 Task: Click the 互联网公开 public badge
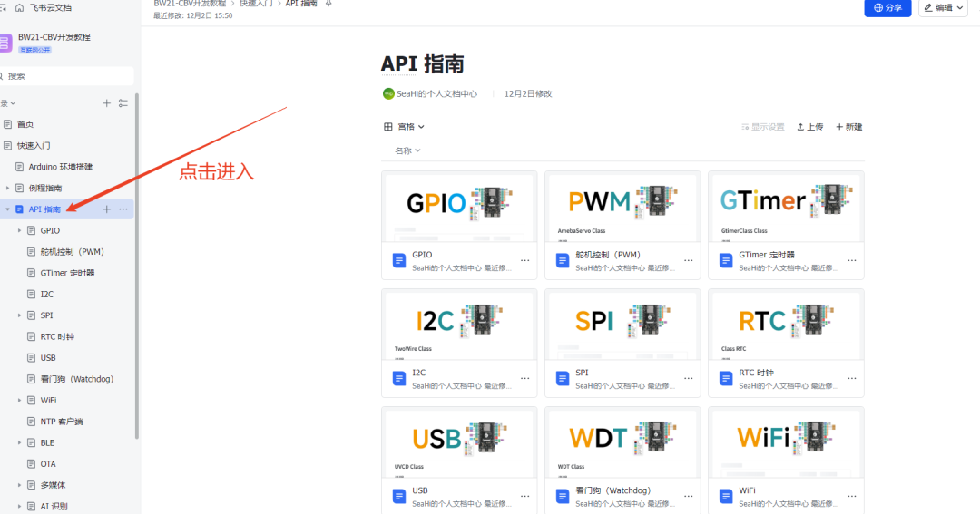tap(35, 50)
